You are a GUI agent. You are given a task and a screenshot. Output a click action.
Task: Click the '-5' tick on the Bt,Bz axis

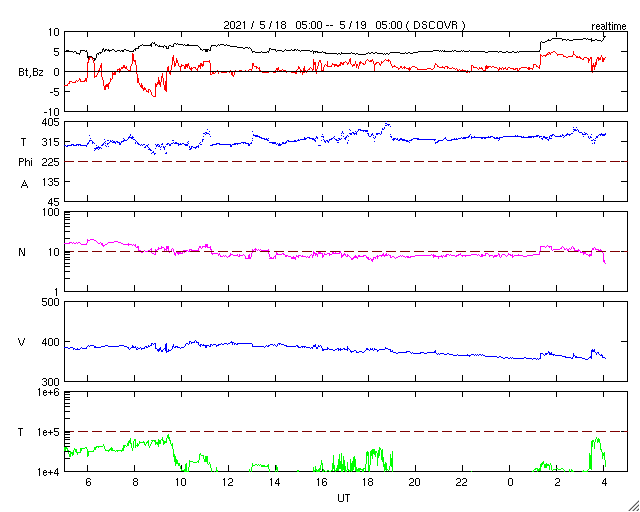[54, 91]
